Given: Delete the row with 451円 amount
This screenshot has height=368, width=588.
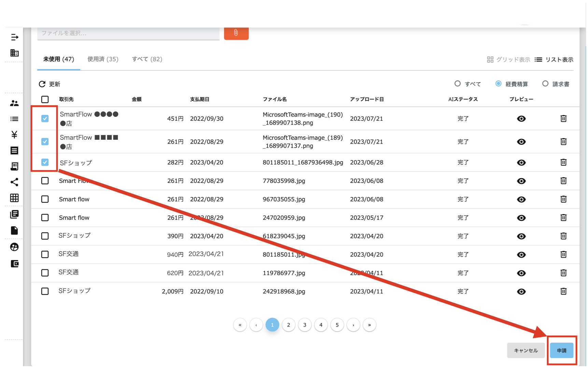Looking at the screenshot, I should coord(563,119).
